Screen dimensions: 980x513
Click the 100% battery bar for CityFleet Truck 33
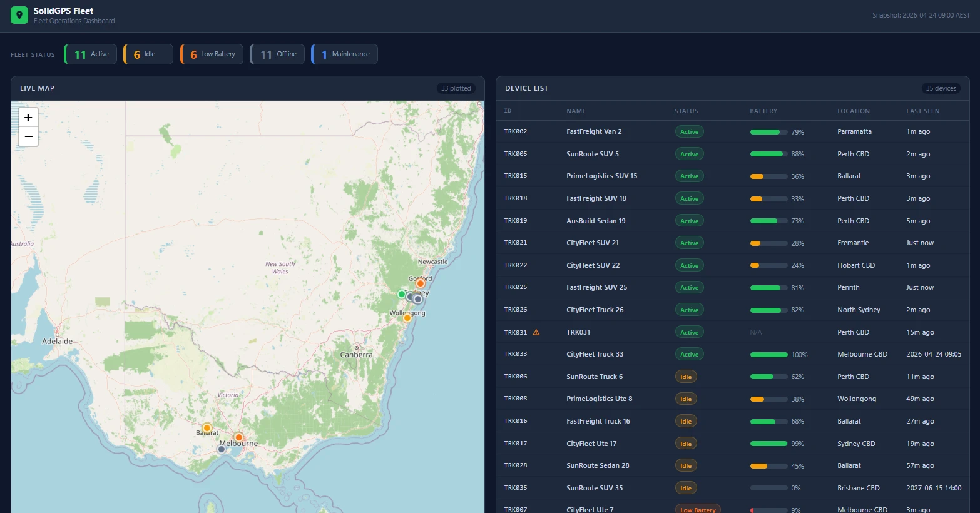click(x=768, y=355)
